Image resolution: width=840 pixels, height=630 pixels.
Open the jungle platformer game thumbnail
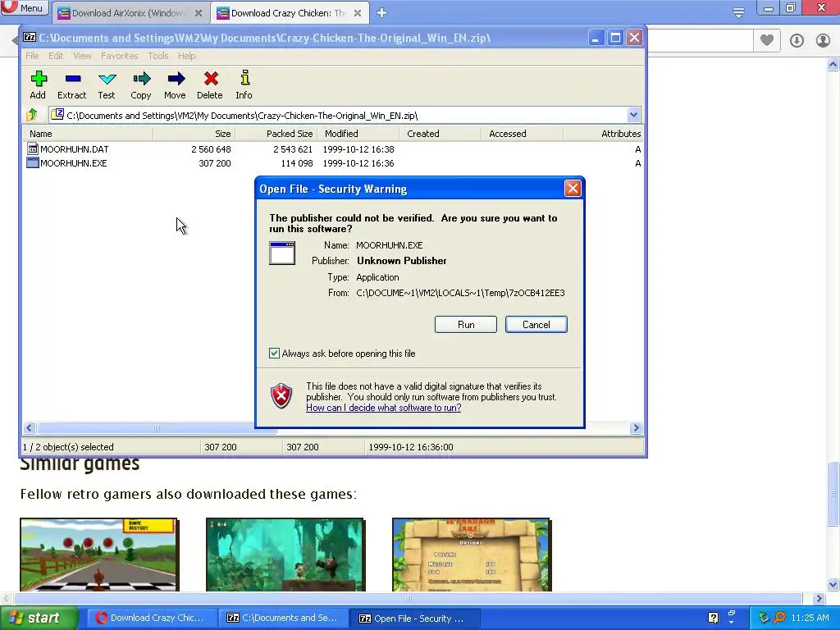[x=285, y=555]
